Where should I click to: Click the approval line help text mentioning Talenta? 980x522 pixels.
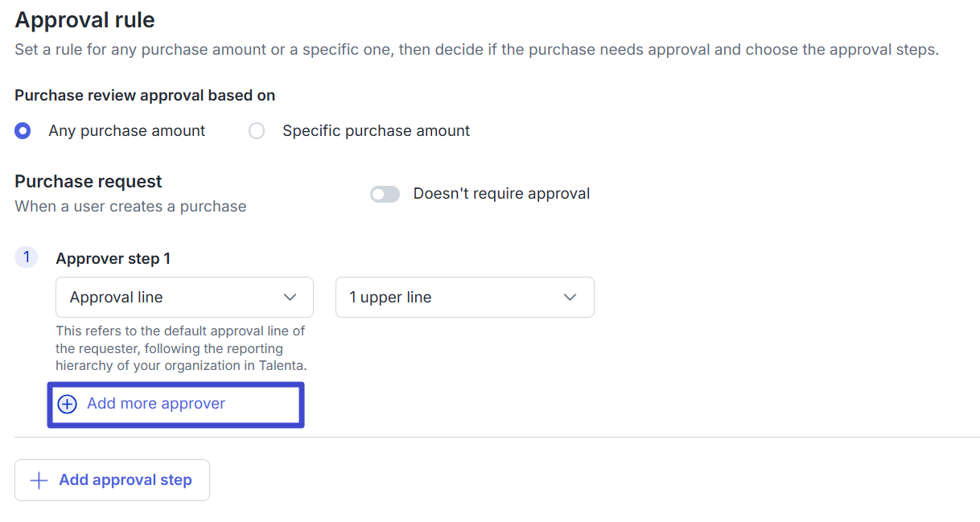coord(182,348)
